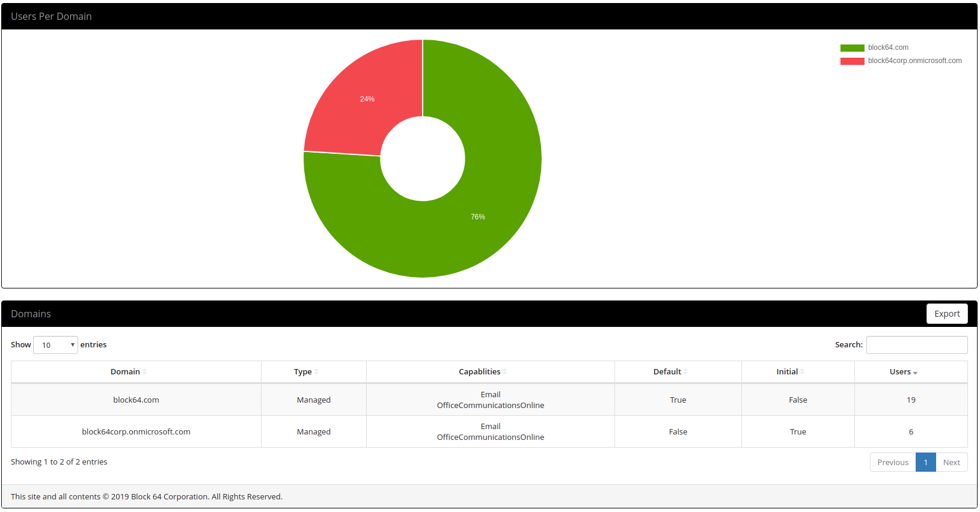
Task: Click the Capabilities cell for block64corp.onmicrosoft.com
Action: coord(491,431)
